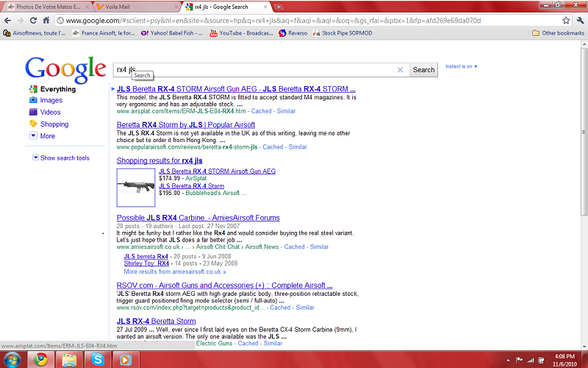Click the Search button
Screen dimensions: 588x368
423,70
